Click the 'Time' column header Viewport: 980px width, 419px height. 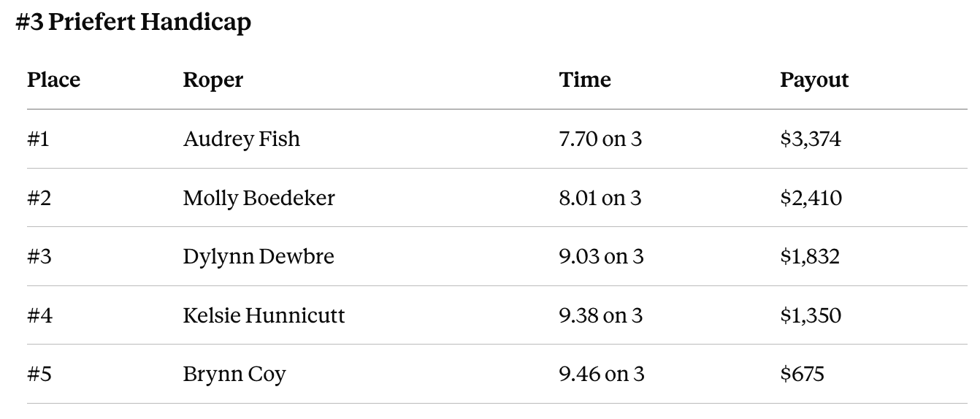point(585,80)
